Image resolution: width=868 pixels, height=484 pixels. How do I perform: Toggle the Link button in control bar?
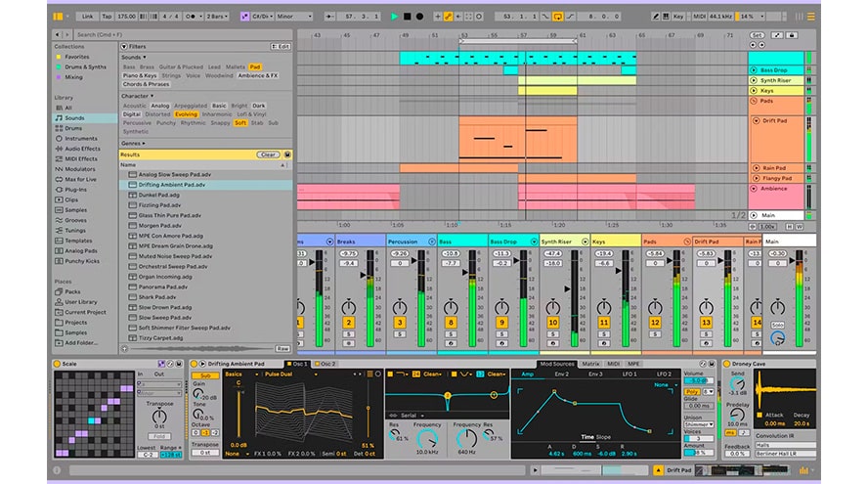click(87, 17)
